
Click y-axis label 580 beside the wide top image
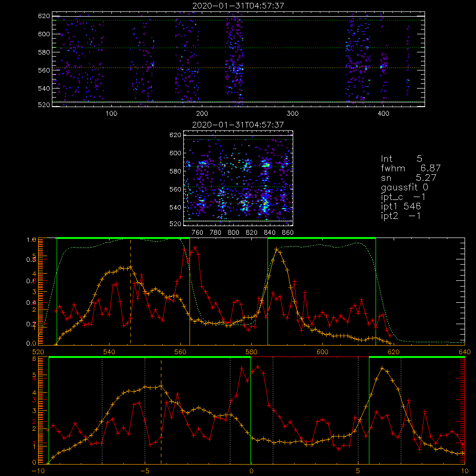pyautogui.click(x=44, y=52)
